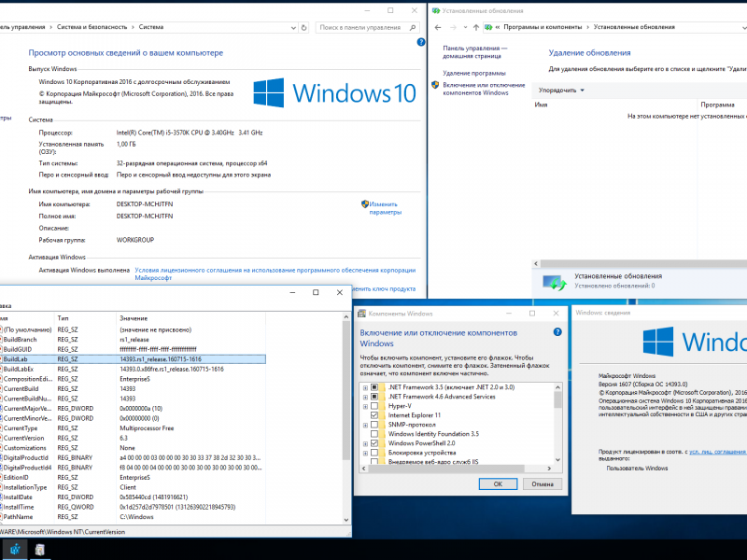Click the shield icon beside Change settings

pyautogui.click(x=365, y=203)
